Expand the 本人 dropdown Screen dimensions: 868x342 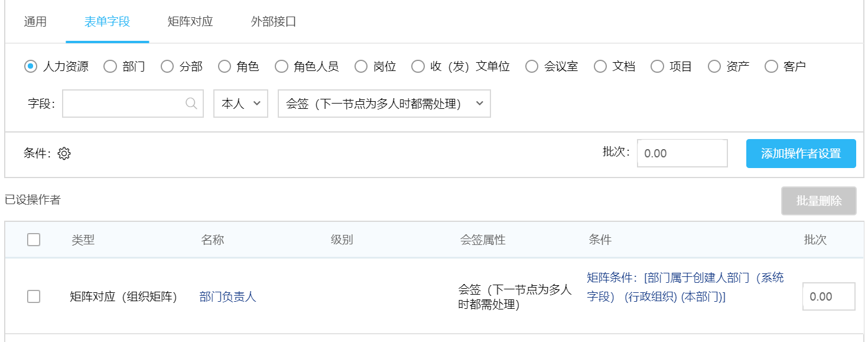(240, 104)
